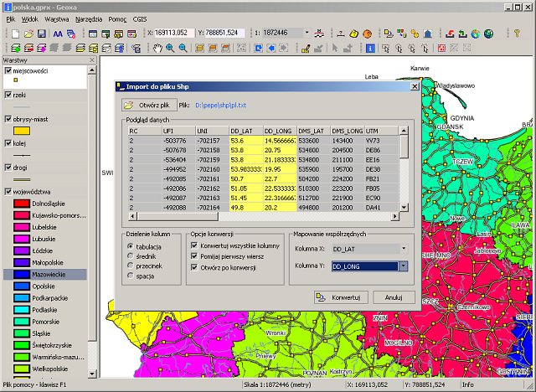
Task: Click the blue info identify tool
Action: [369, 49]
